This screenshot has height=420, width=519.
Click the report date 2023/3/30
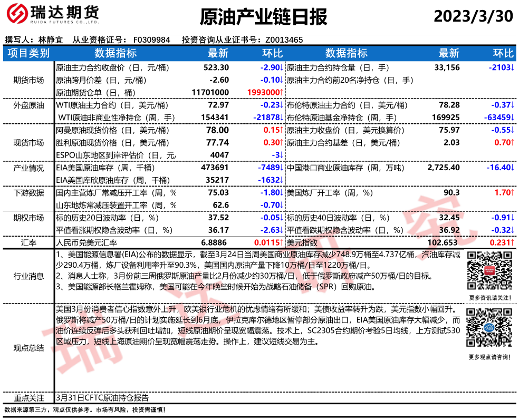473,17
